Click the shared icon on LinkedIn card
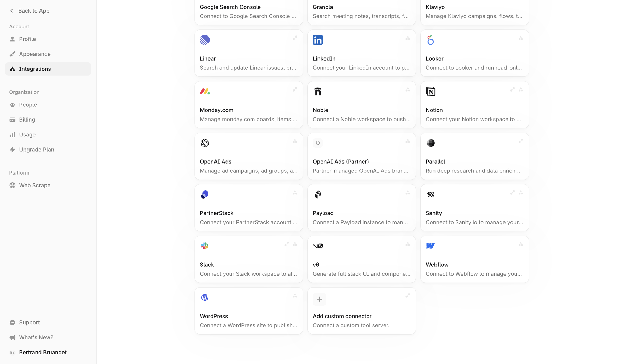The width and height of the screenshot is (627, 364). coord(408,38)
